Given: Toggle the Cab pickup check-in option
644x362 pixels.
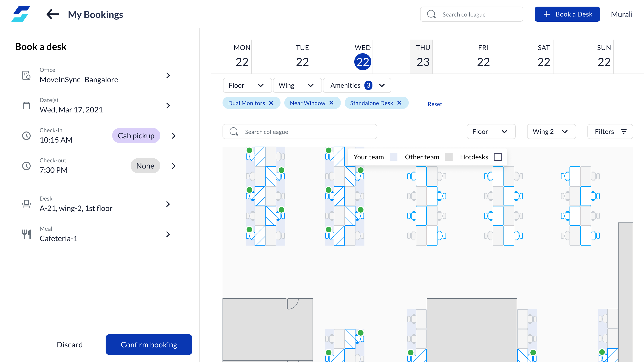Looking at the screenshot, I should 136,136.
